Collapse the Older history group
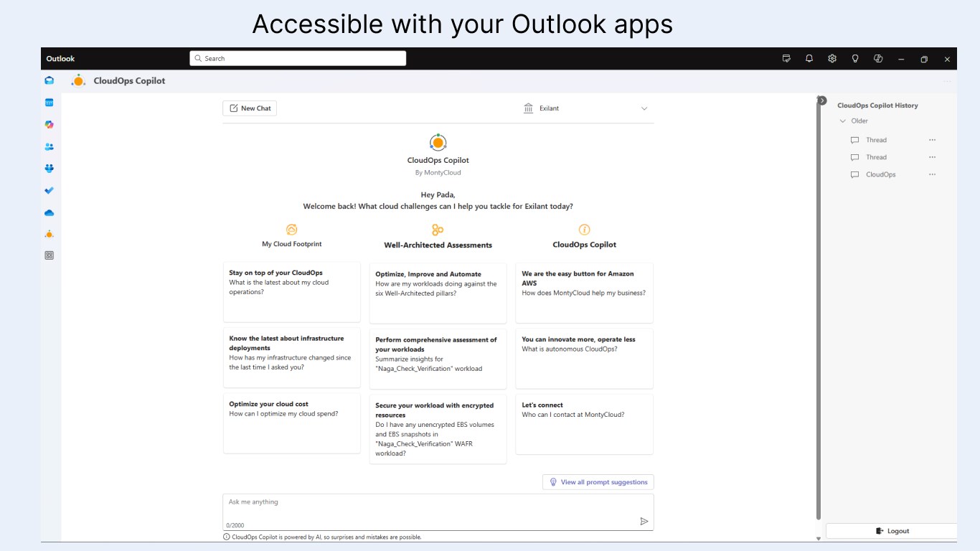The width and height of the screenshot is (980, 551). tap(843, 121)
